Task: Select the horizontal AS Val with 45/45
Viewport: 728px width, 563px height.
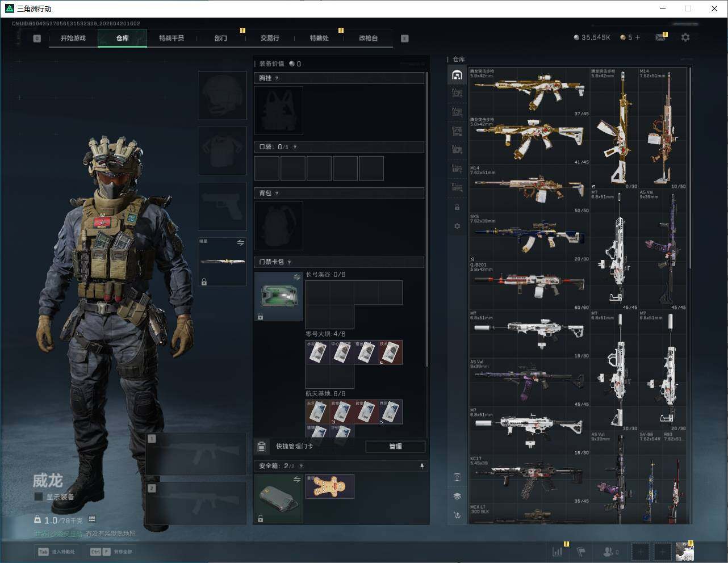Action: 529,383
